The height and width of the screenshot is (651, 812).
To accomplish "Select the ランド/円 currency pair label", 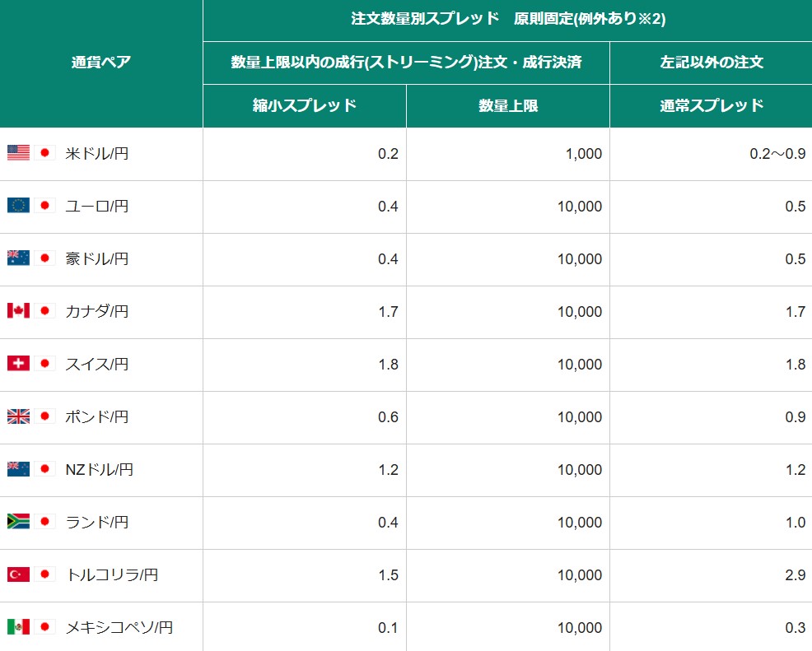I will pyautogui.click(x=97, y=522).
